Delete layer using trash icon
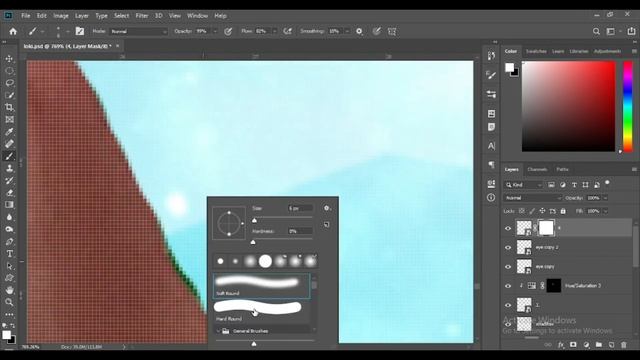This screenshot has height=360, width=640. coord(624,345)
